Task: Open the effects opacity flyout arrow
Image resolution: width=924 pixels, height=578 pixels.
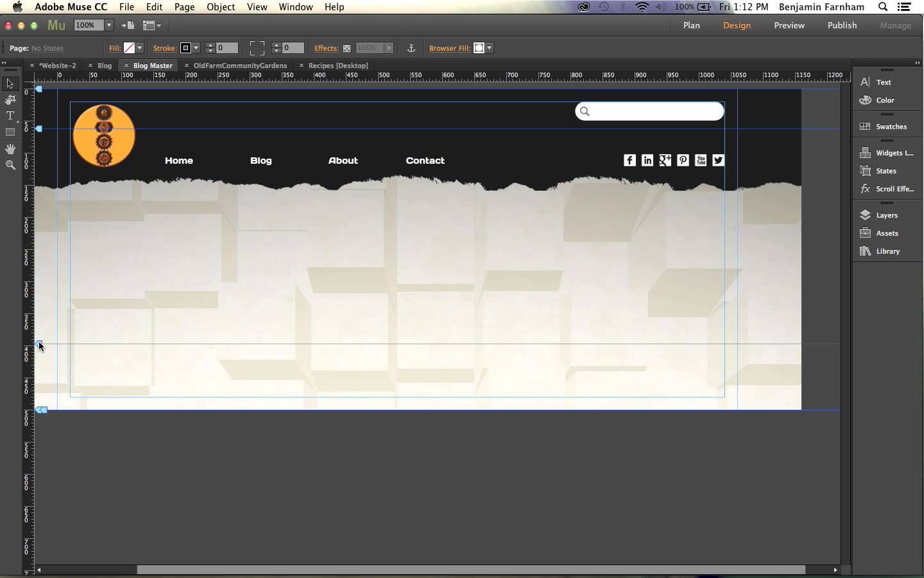Action: tap(389, 48)
